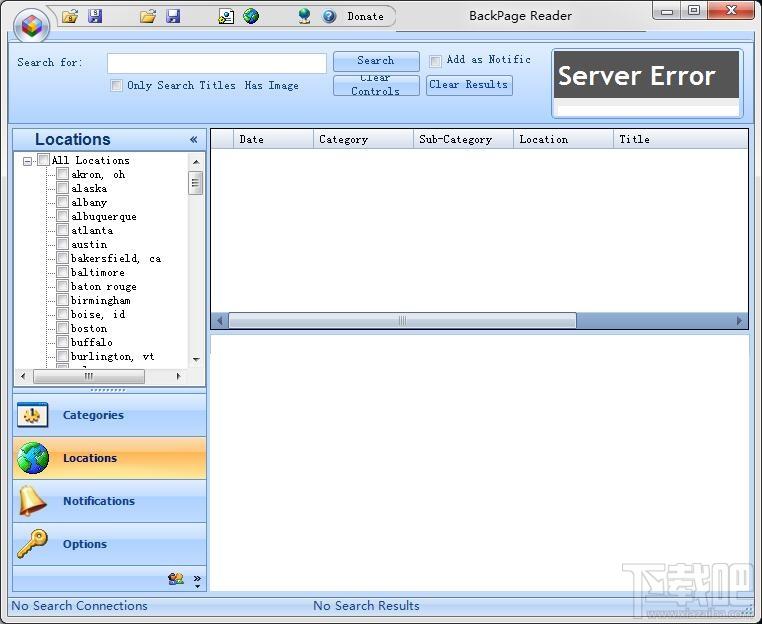The height and width of the screenshot is (624, 762).
Task: Collapse the Locations panel with double chevron
Action: click(193, 139)
